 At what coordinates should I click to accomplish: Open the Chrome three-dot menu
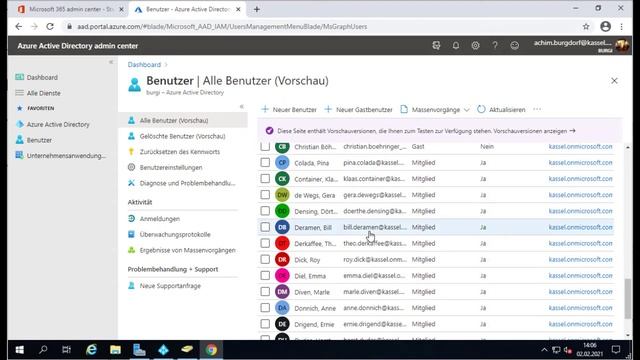pos(622,27)
